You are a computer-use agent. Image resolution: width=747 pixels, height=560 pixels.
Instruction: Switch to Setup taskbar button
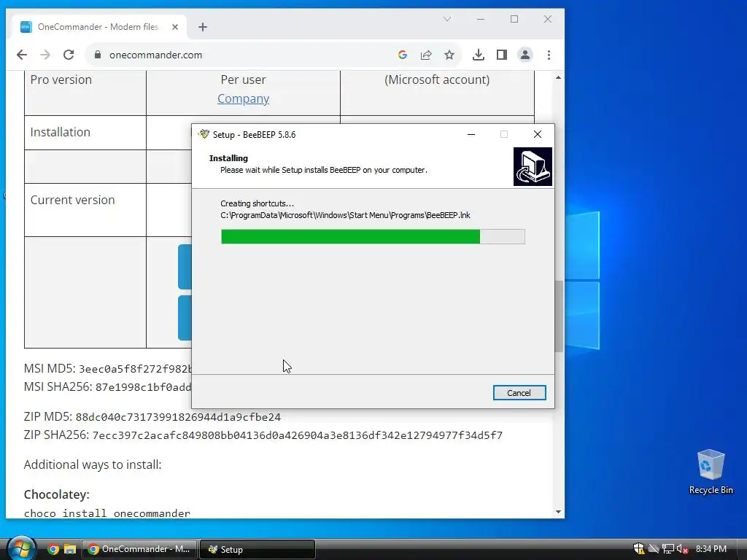(258, 549)
